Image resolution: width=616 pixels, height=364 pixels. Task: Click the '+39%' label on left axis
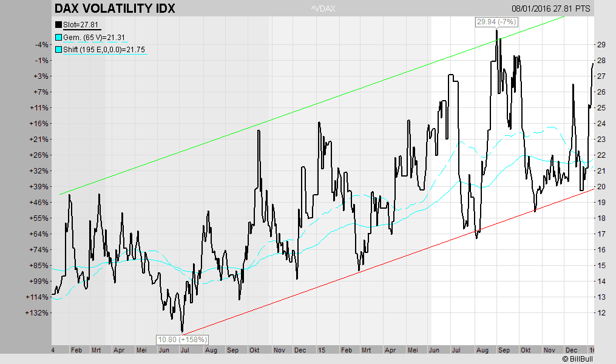[39, 186]
